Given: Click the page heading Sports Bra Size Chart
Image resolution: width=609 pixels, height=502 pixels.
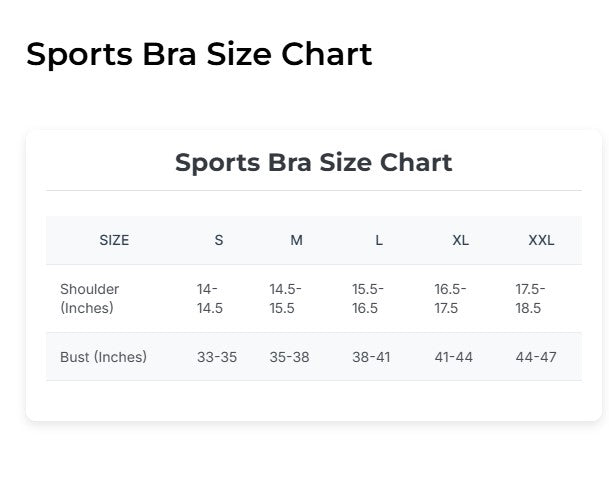Looking at the screenshot, I should pos(199,54).
